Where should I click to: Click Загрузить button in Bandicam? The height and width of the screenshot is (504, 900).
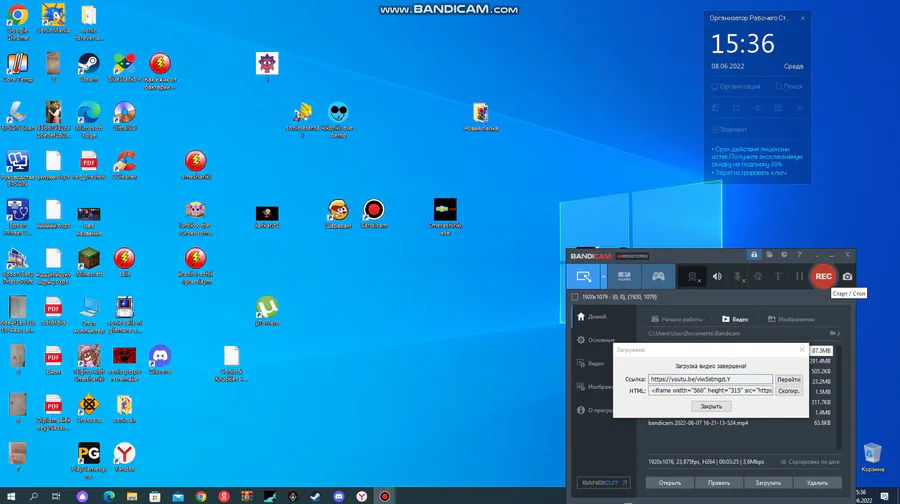tap(768, 483)
